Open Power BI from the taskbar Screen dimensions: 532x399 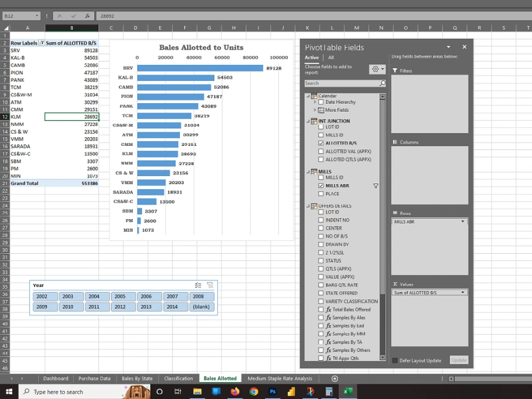click(x=291, y=392)
